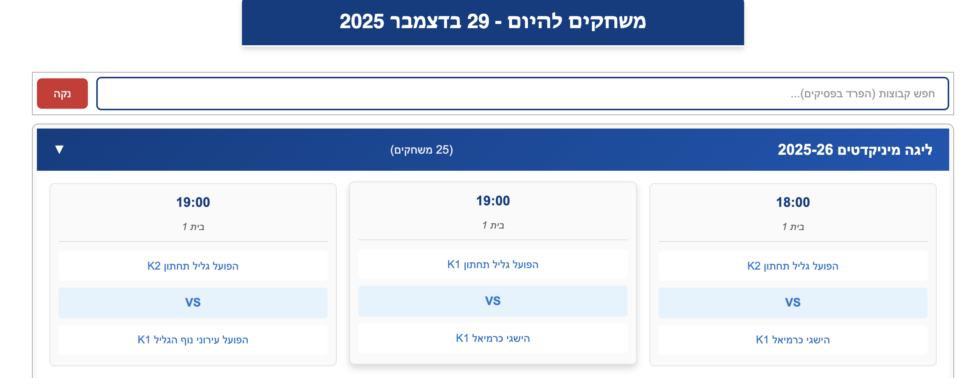The height and width of the screenshot is (378, 980).
Task: Click the בית 1 label on the 18:00 game
Action: 793,226
